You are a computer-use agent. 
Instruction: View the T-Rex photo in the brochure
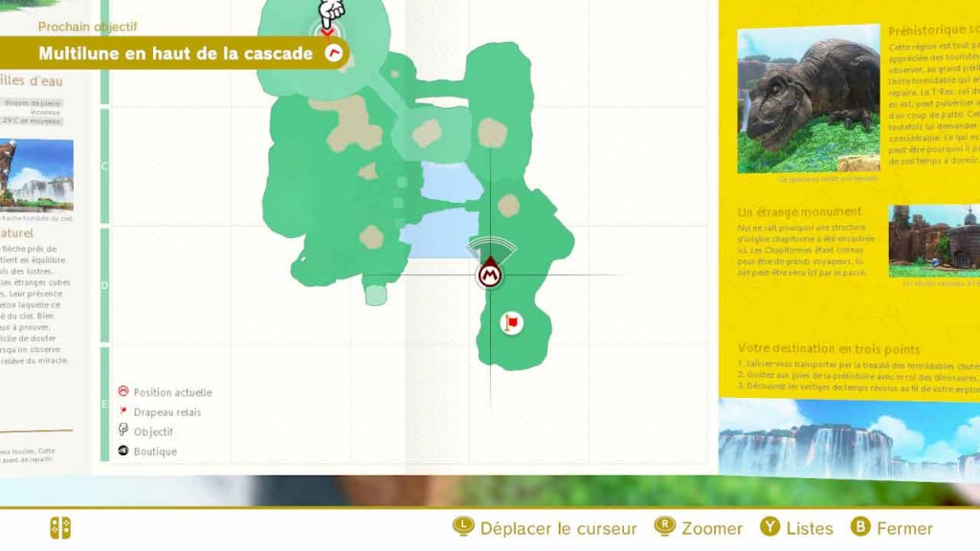coord(808,99)
